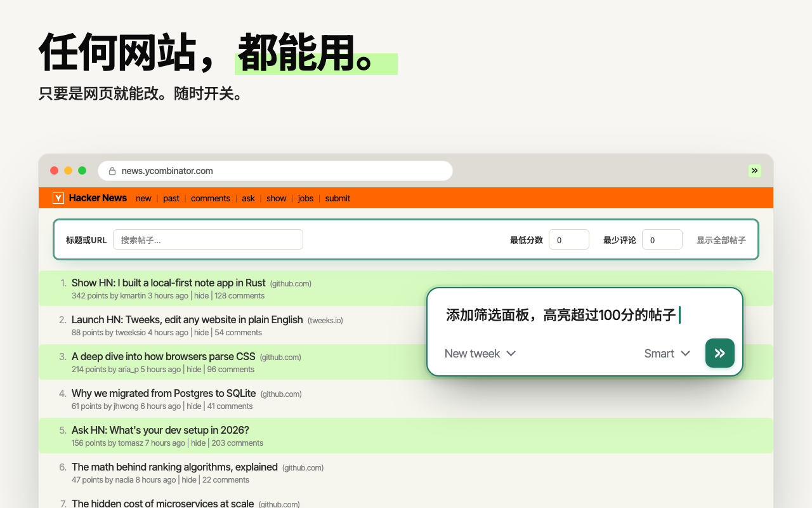812x508 pixels.
Task: Select the show section
Action: pos(277,198)
